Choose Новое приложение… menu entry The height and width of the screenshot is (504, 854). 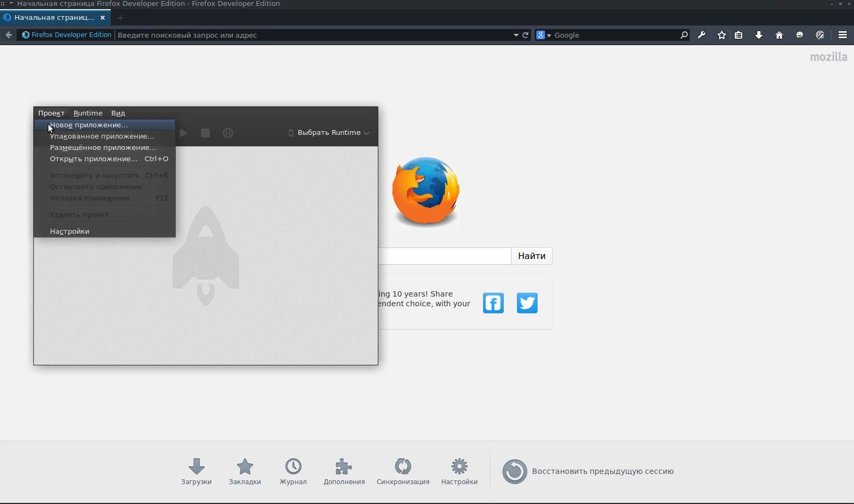[x=105, y=125]
